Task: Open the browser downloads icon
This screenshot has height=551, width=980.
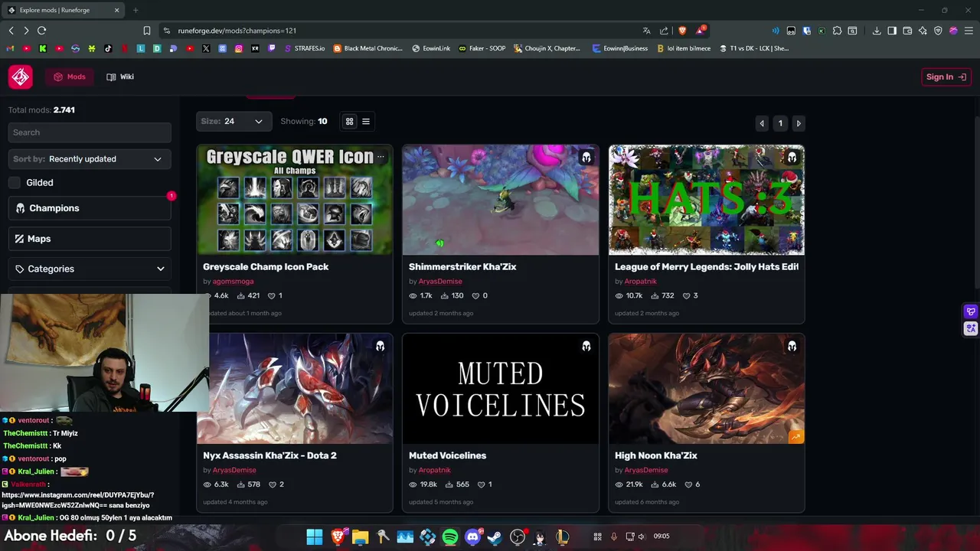Action: [877, 31]
